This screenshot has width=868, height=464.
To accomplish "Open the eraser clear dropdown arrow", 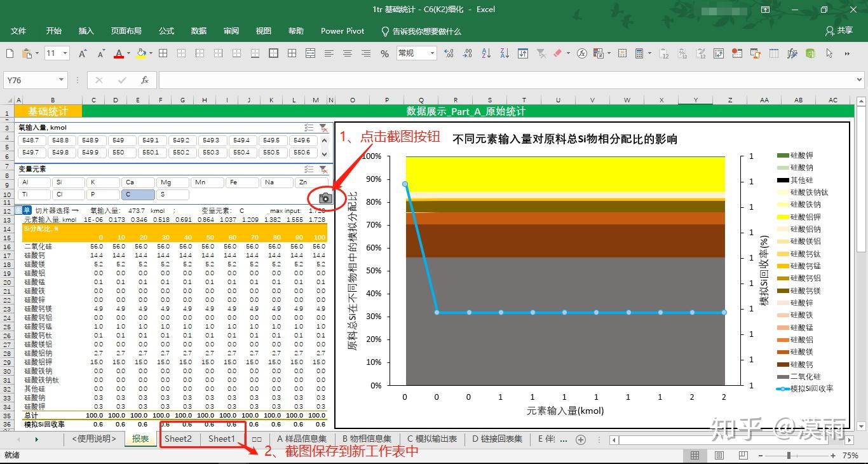I will tap(568, 53).
